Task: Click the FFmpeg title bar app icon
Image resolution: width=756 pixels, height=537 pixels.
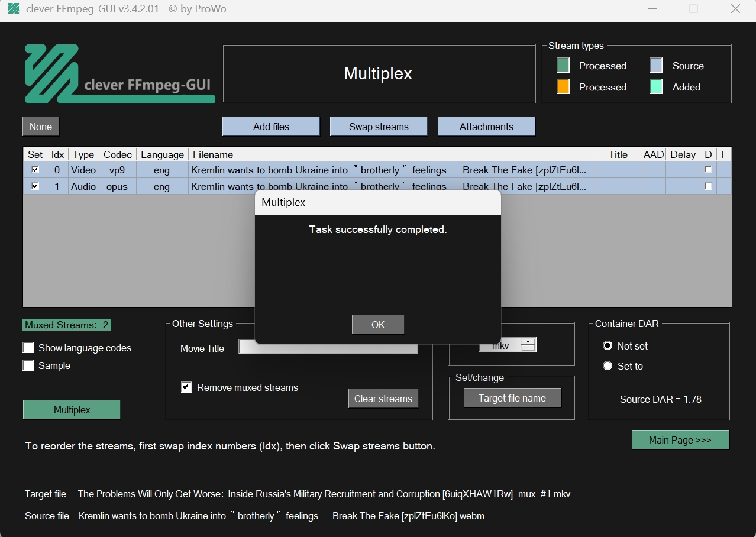Action: [13, 9]
